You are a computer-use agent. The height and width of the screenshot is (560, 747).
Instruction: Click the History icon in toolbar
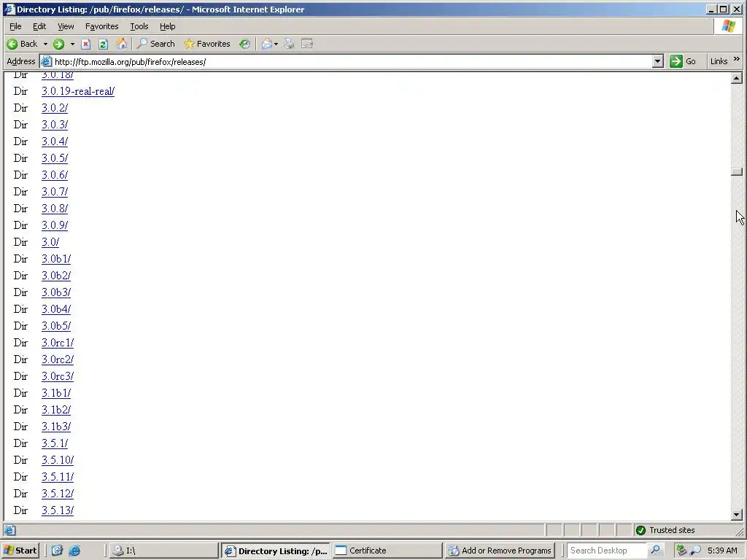(244, 44)
